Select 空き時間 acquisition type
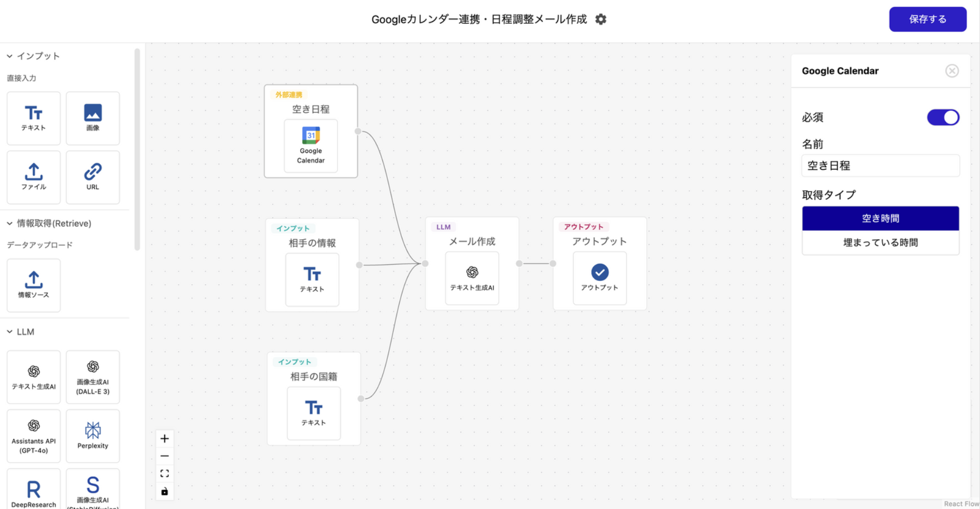This screenshot has height=509, width=980. [x=880, y=218]
